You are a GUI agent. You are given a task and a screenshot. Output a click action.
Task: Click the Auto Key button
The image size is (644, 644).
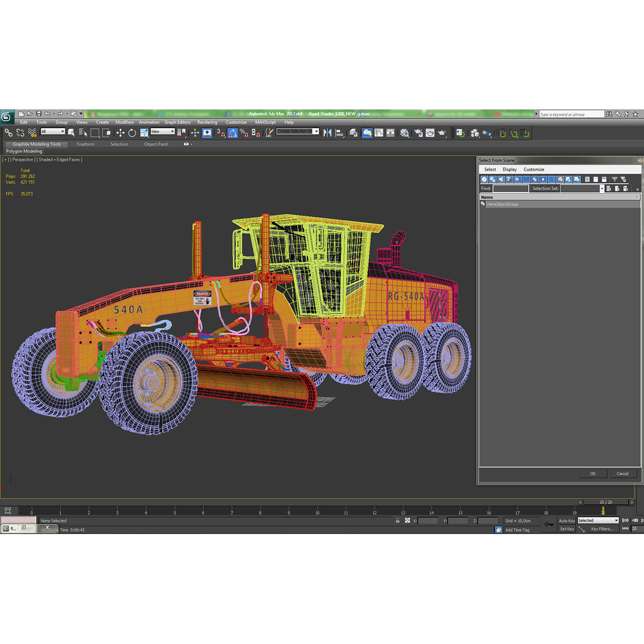pyautogui.click(x=567, y=521)
